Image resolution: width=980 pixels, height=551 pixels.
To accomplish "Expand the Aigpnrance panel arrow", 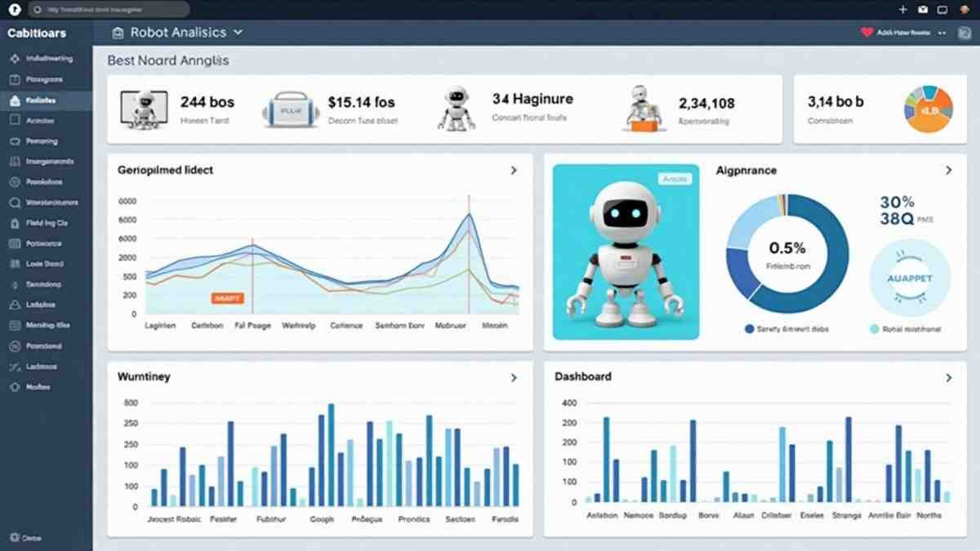I will pos(948,171).
